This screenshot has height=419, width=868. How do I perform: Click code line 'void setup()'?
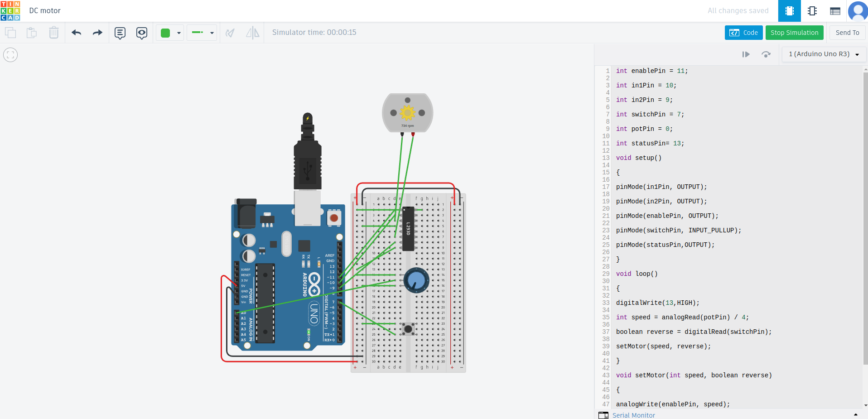(639, 158)
